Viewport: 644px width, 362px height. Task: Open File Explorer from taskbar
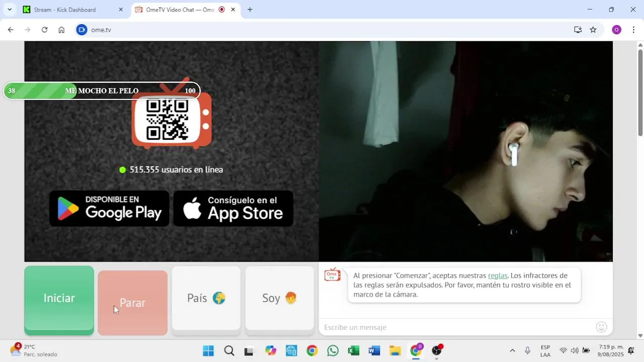(x=395, y=351)
